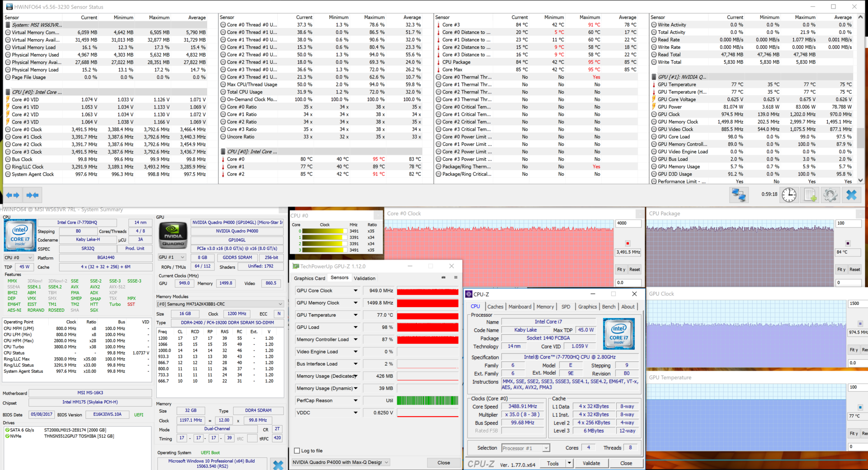
Task: Click the Close button in GPU-Z
Action: pyautogui.click(x=443, y=463)
